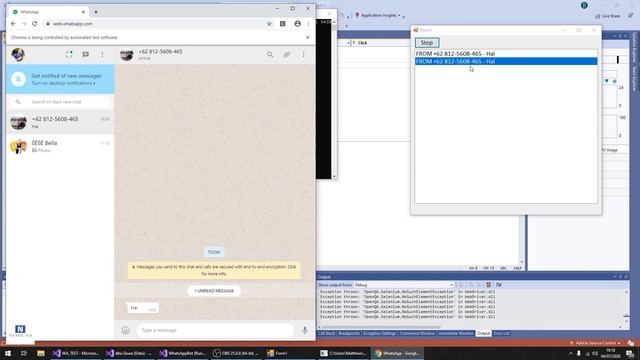Switch to the Breakpoints tab
This screenshot has height=360, width=640.
[x=349, y=333]
